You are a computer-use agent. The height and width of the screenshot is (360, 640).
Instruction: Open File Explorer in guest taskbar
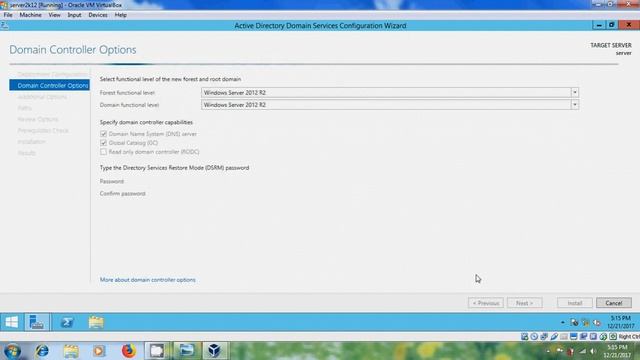(96, 322)
